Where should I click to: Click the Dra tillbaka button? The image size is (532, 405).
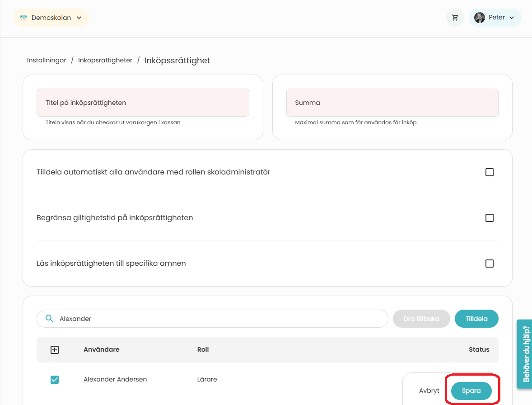coord(421,319)
